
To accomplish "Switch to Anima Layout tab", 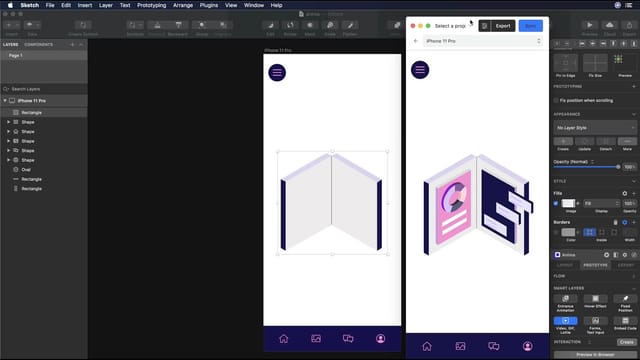I will pyautogui.click(x=565, y=265).
